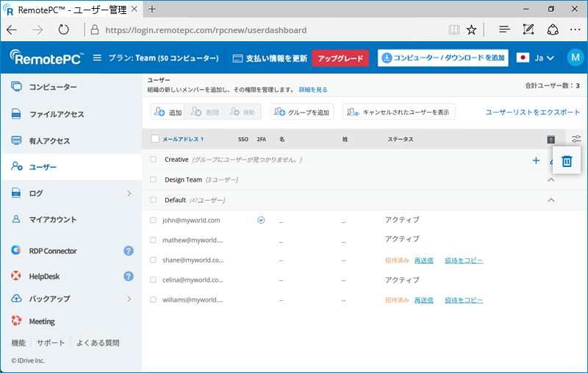Image resolution: width=588 pixels, height=373 pixels.
Task: Click browser back arrow
Action: (12, 29)
